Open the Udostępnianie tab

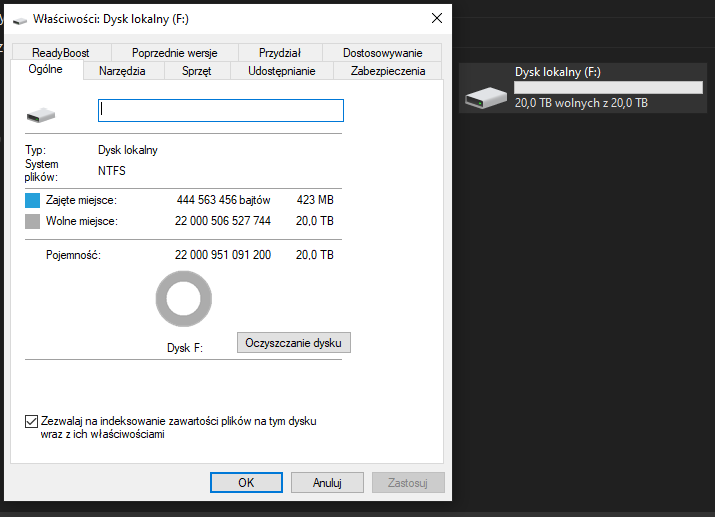(281, 71)
